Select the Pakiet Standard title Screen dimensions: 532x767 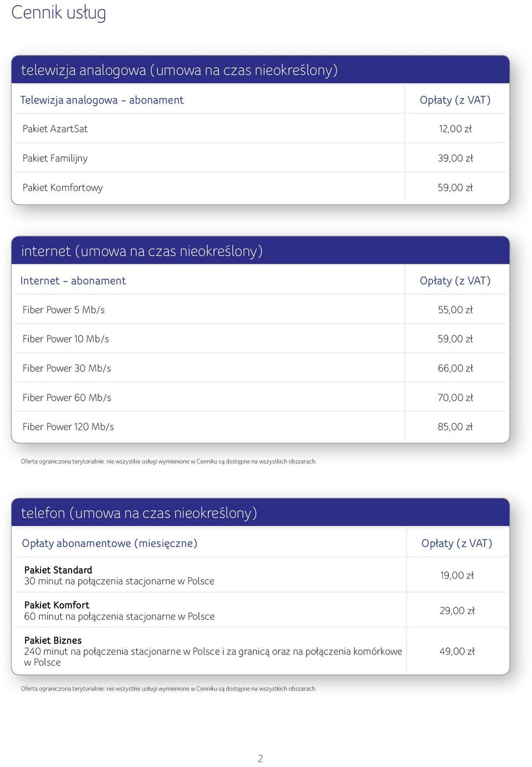(x=58, y=570)
